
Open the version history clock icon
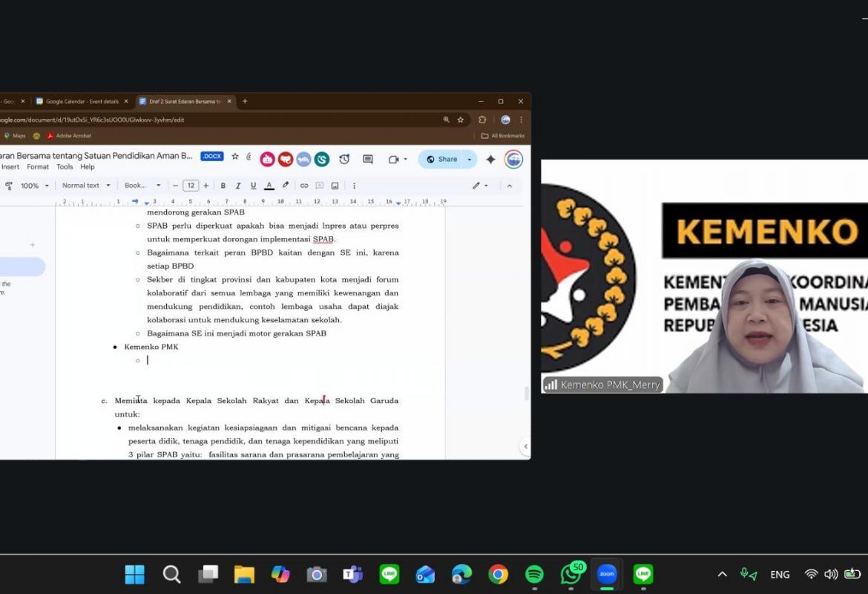[x=344, y=159]
